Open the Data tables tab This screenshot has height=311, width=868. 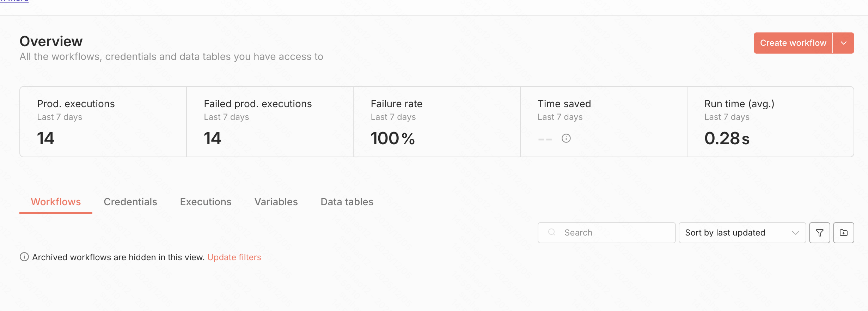[x=347, y=202]
